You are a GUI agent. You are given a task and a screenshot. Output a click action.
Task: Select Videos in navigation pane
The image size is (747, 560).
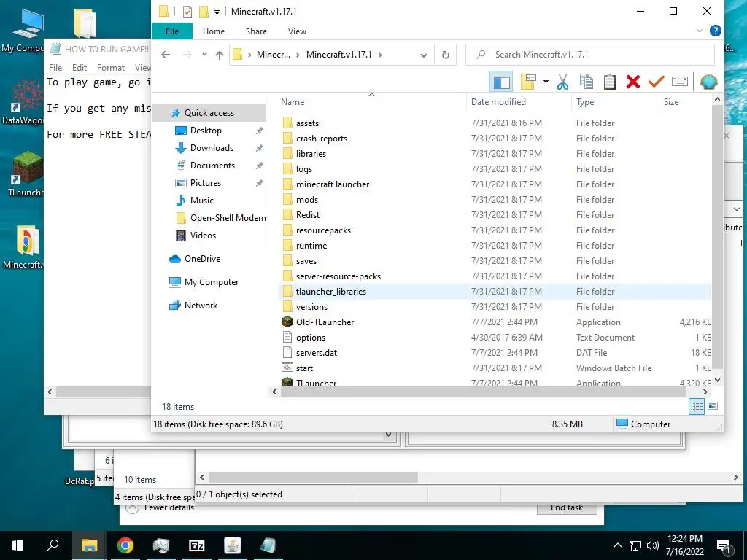coord(203,236)
